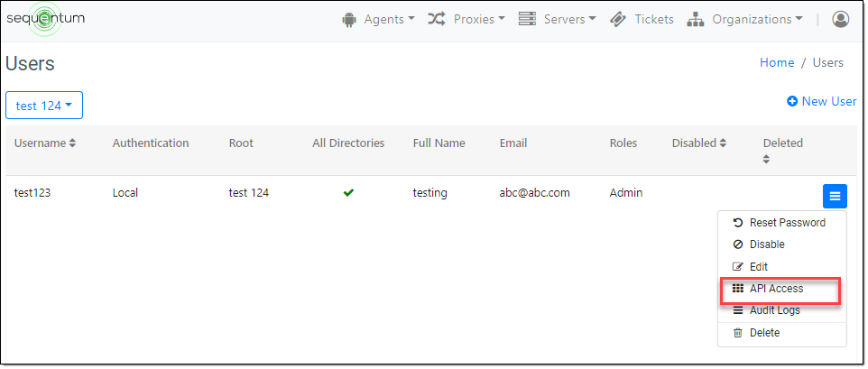Click the Edit pencil icon in menu
This screenshot has height=369, width=868.
point(738,267)
